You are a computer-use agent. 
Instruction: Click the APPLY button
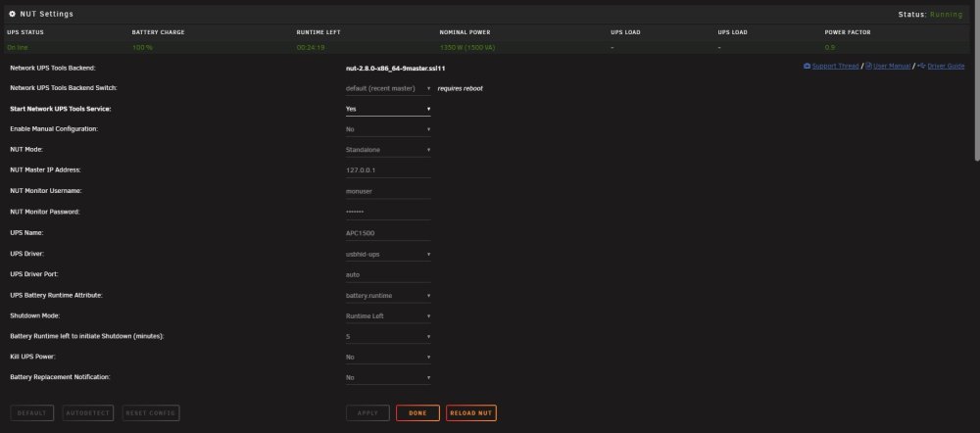click(367, 413)
